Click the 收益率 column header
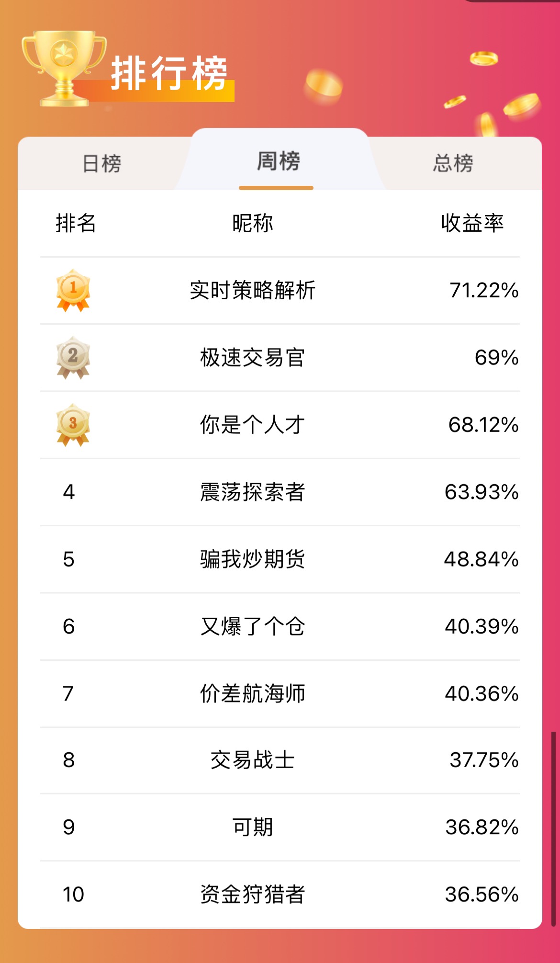This screenshot has width=560, height=963. (x=472, y=223)
